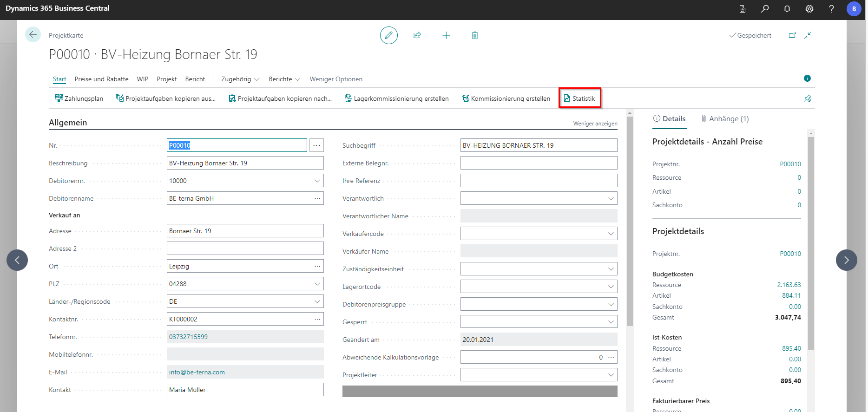Go to next record arrow
Screen dimensions: 868x412
(x=846, y=260)
